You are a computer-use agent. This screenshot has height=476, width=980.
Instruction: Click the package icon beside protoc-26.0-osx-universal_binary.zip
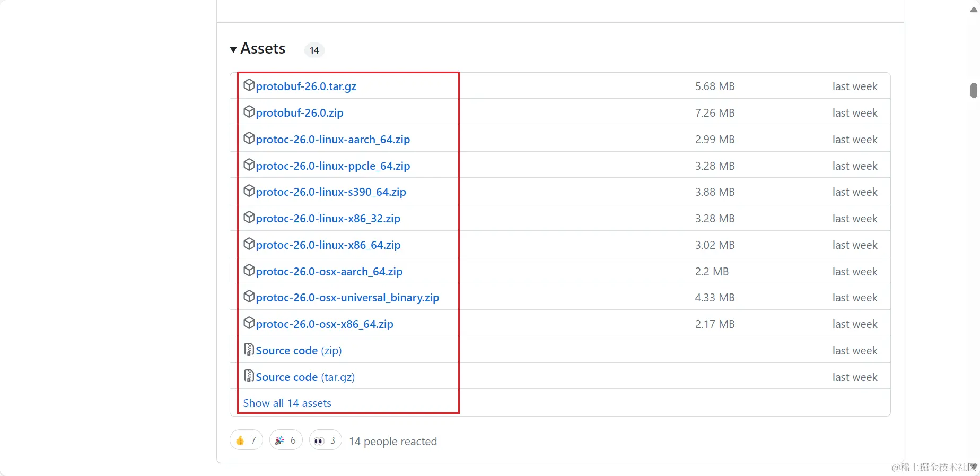point(249,296)
